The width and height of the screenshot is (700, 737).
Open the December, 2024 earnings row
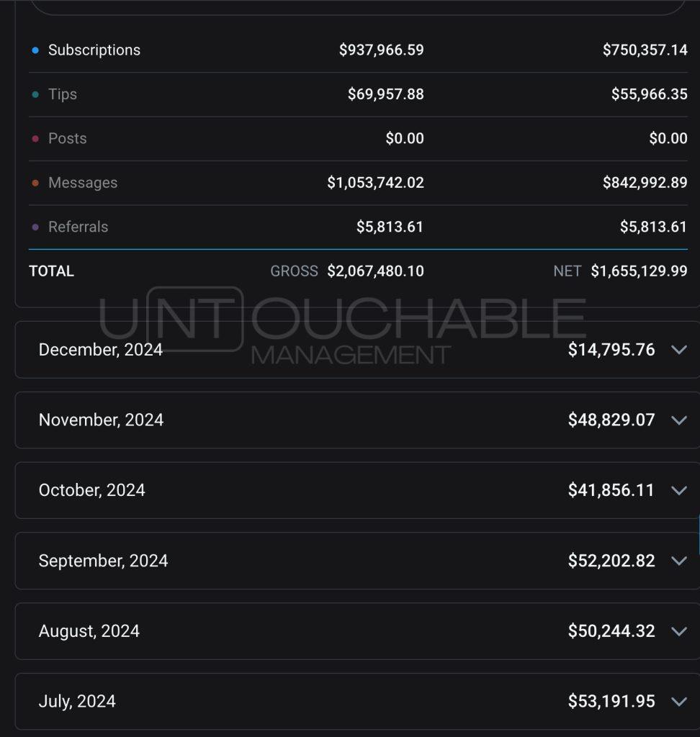click(x=357, y=350)
